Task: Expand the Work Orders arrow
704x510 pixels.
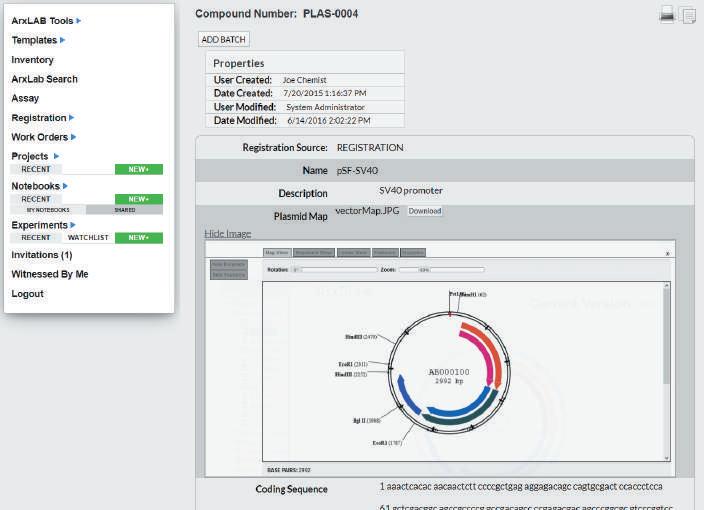Action: click(x=74, y=137)
